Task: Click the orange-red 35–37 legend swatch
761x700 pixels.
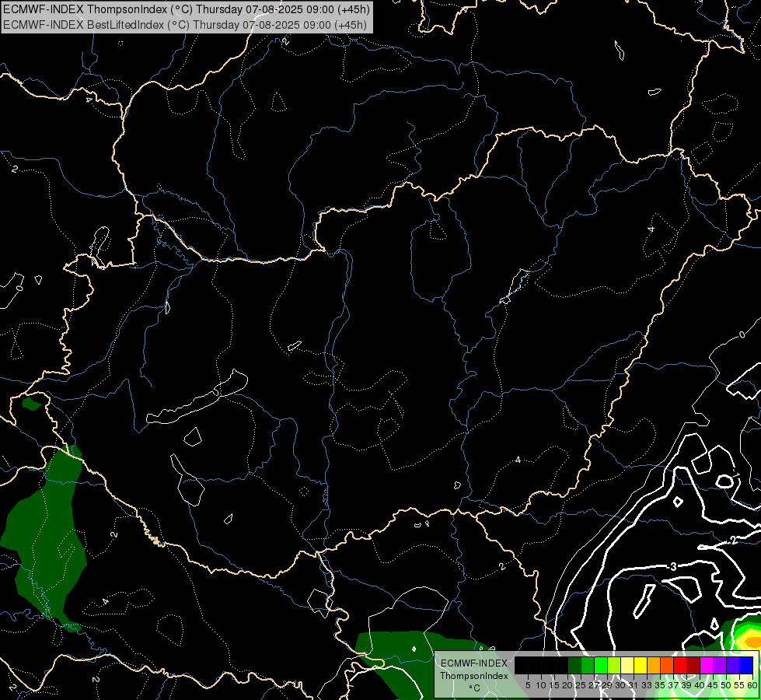Action: pos(667,666)
